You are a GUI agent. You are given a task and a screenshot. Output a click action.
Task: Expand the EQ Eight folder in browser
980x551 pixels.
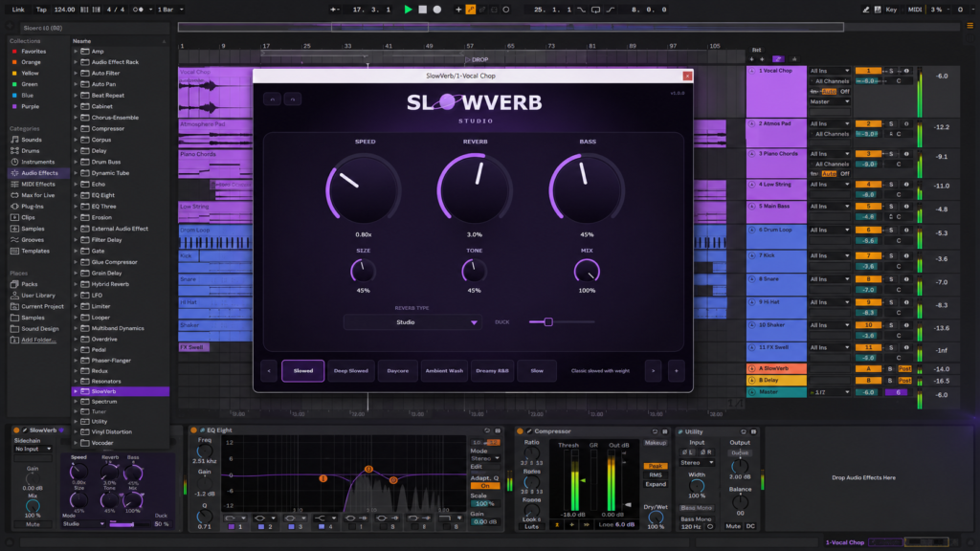pos(76,195)
